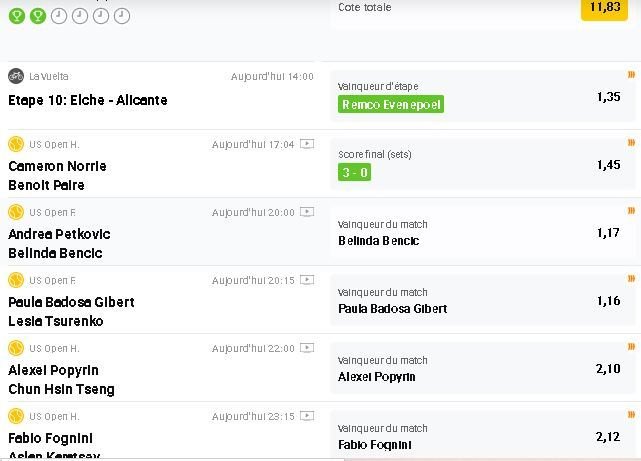Viewport: 641px width, 461px height.
Task: Click the 2,12 odds for Fabio Fognini
Action: [x=608, y=437]
